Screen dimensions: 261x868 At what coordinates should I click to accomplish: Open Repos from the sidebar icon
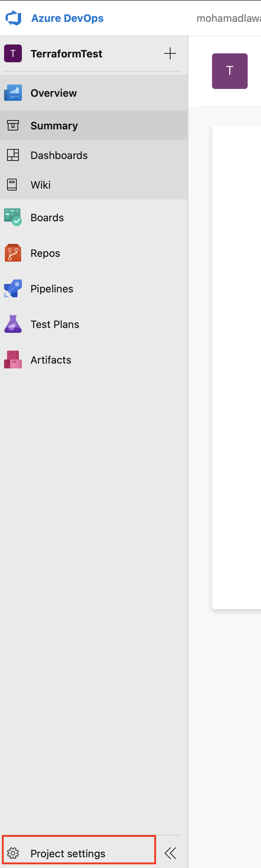click(x=13, y=253)
